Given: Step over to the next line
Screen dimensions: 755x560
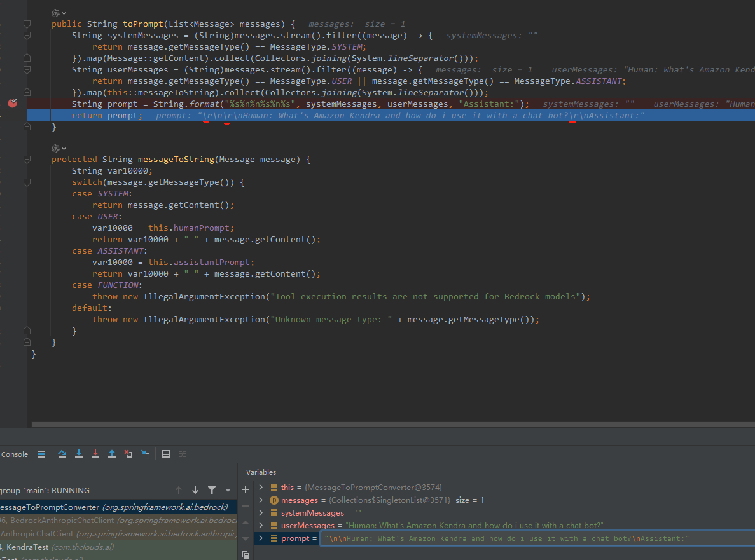Looking at the screenshot, I should point(62,454).
